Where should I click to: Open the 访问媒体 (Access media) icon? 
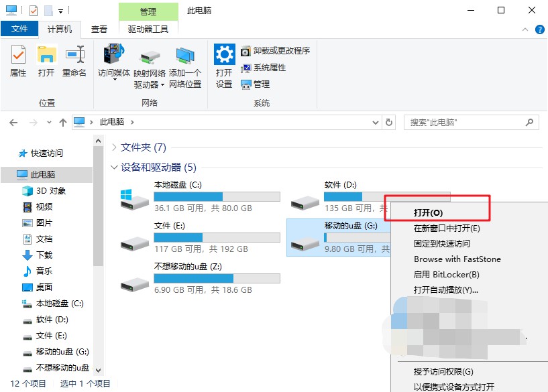(114, 61)
